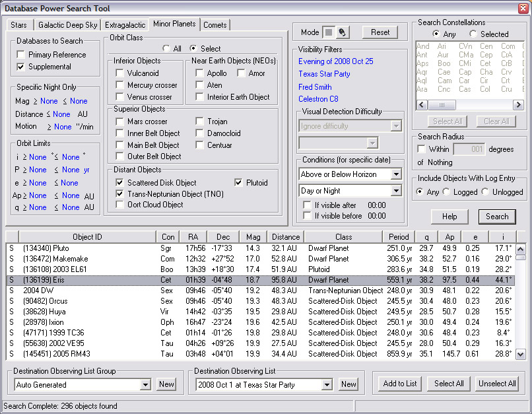The width and height of the screenshot is (532, 414).
Task: Sort results by the Mag column header
Action: point(253,237)
